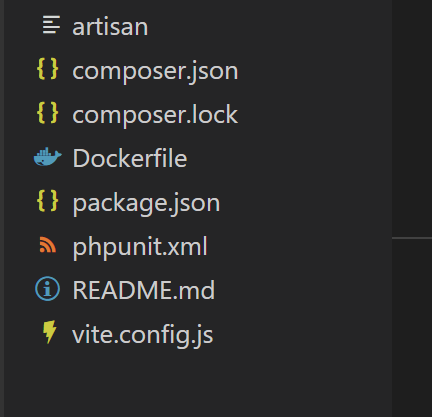Open the phpunit.xml file
The image size is (432, 417).
tap(140, 247)
